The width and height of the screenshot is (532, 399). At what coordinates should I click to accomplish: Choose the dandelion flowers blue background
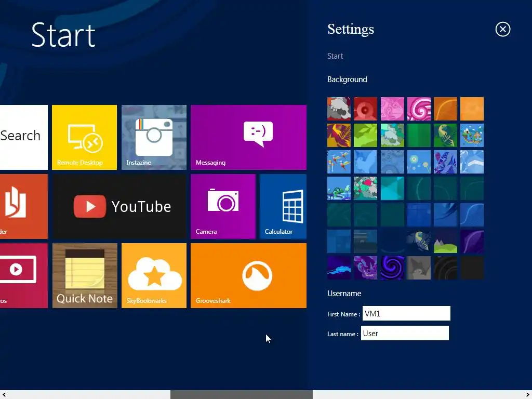tap(419, 162)
